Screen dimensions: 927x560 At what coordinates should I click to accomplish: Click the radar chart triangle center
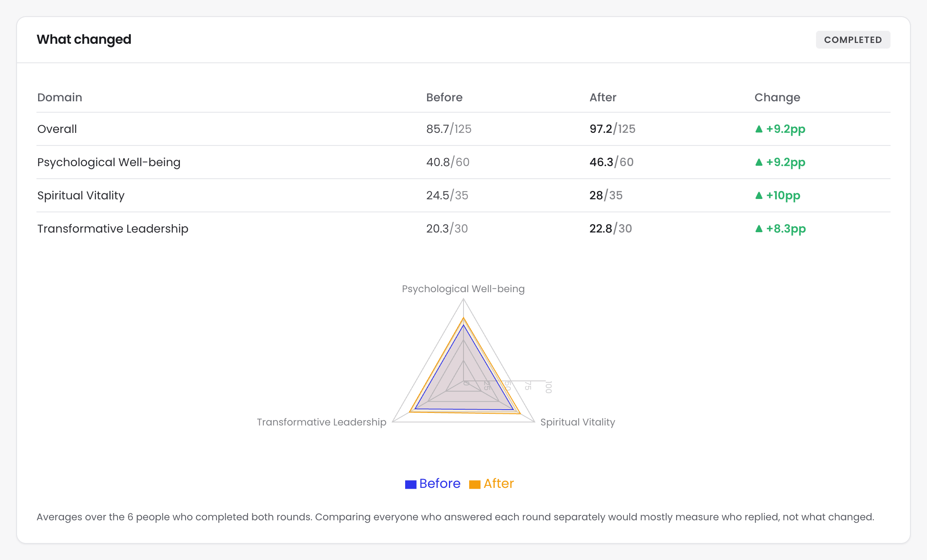[463, 381]
